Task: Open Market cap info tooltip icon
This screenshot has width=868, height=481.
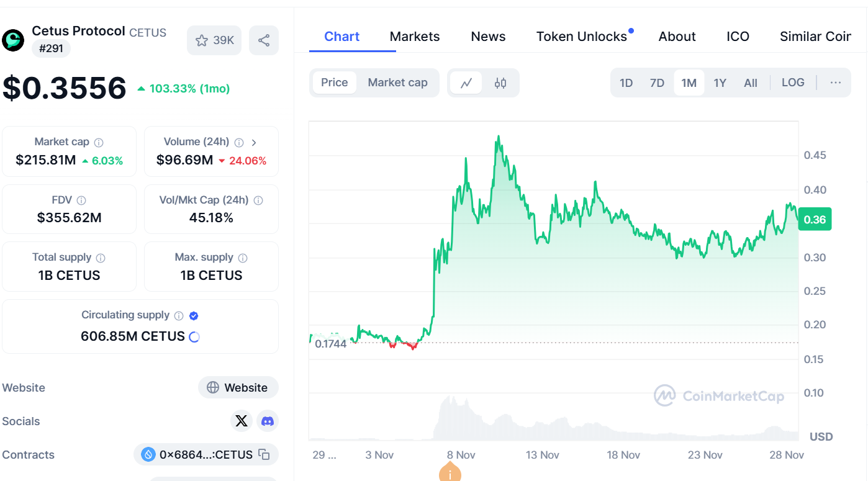Action: click(x=99, y=142)
